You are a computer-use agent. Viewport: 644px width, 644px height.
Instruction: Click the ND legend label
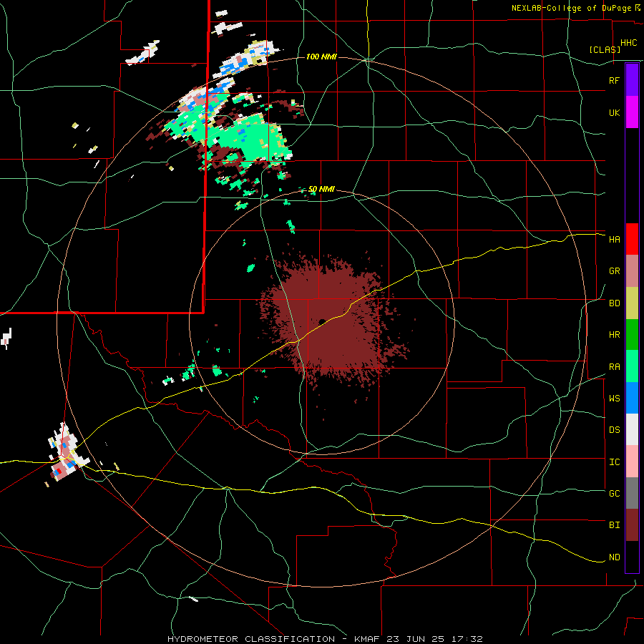tap(614, 557)
